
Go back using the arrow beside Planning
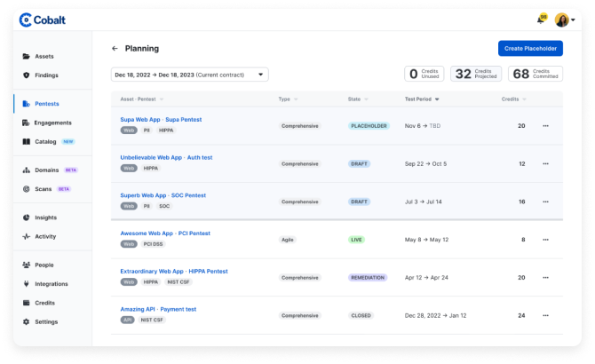[x=115, y=49]
